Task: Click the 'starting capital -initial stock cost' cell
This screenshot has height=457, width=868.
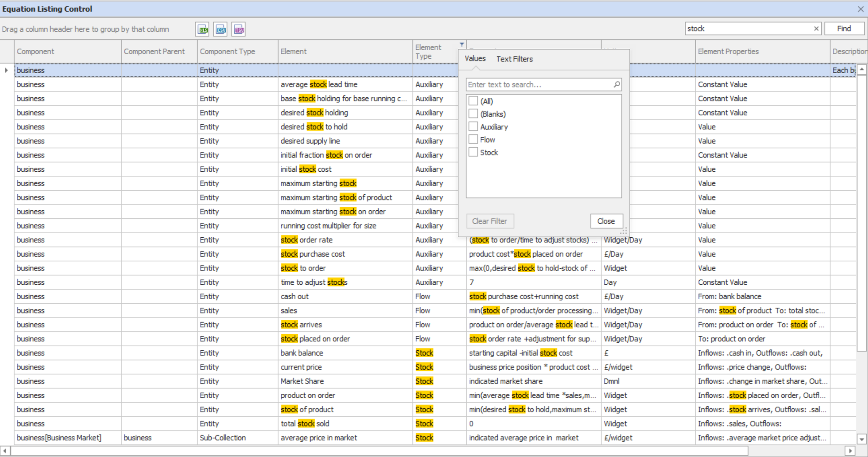Action: (534, 353)
